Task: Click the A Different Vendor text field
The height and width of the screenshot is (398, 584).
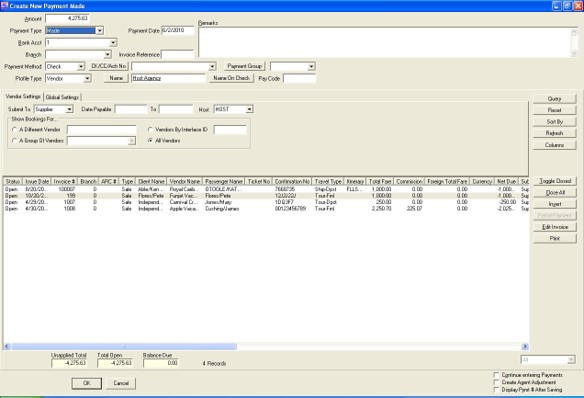Action: point(102,130)
